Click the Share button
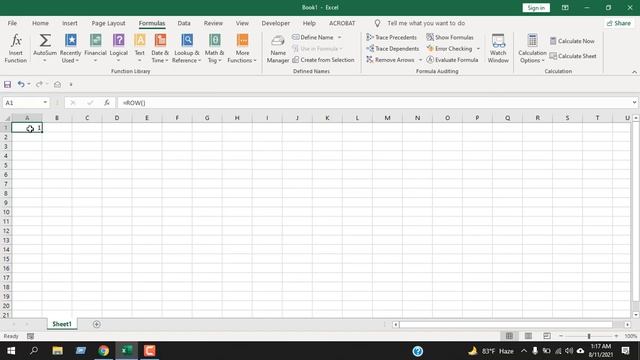640x360 pixels. click(x=619, y=23)
